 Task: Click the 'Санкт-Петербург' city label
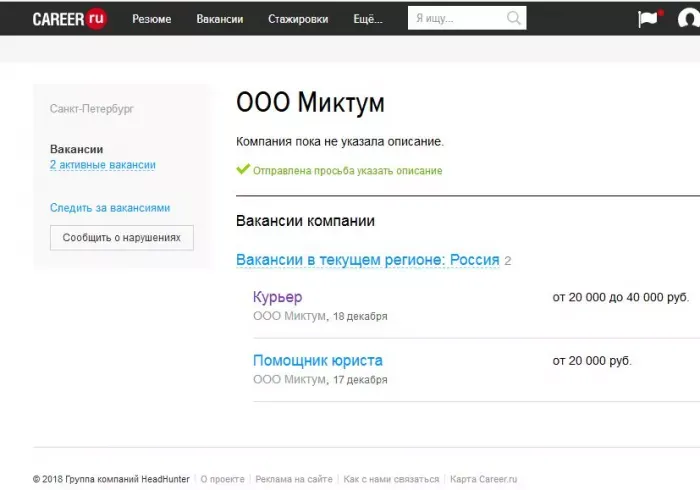tap(92, 109)
